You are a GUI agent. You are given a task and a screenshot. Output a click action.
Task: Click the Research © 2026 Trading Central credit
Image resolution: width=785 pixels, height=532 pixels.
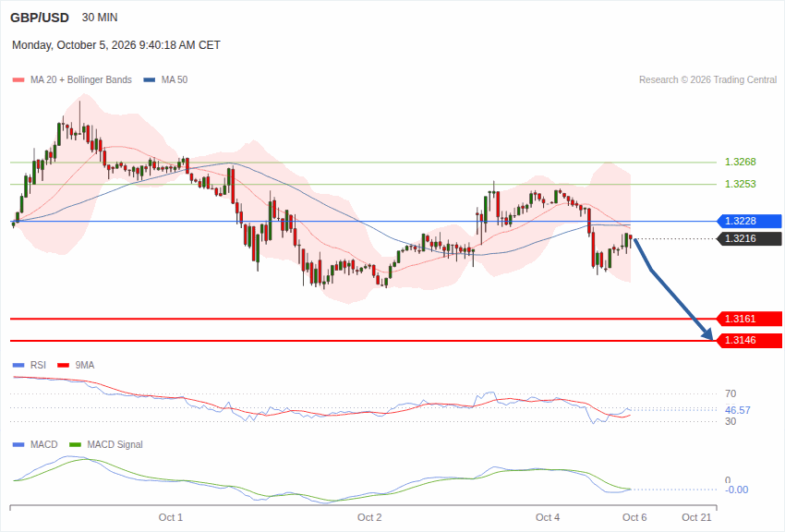coord(708,80)
